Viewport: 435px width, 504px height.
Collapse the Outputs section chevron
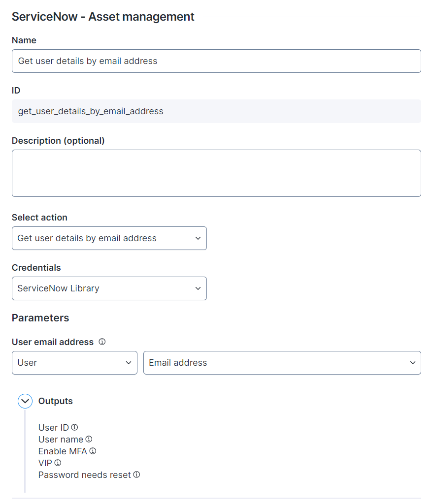pyautogui.click(x=25, y=401)
